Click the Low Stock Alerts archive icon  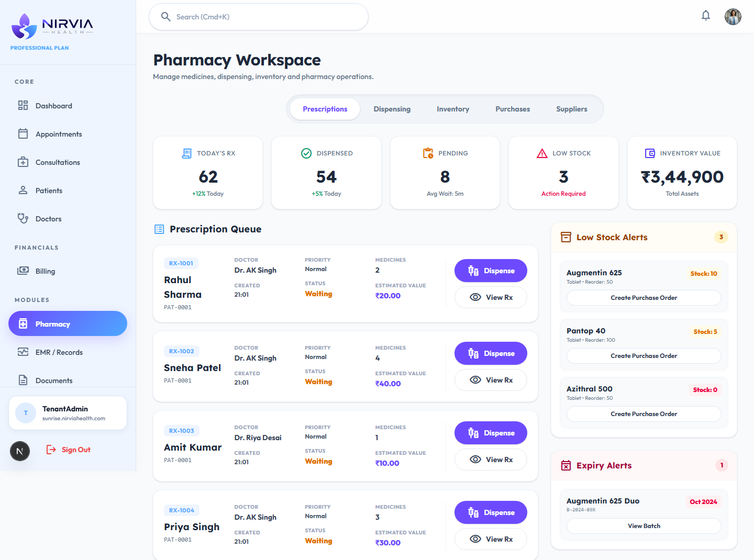(566, 237)
